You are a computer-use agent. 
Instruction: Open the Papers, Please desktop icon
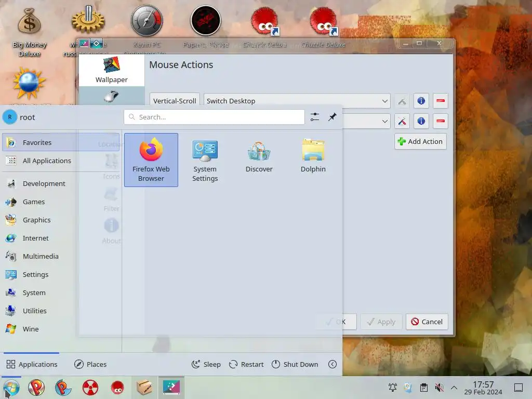(x=206, y=20)
